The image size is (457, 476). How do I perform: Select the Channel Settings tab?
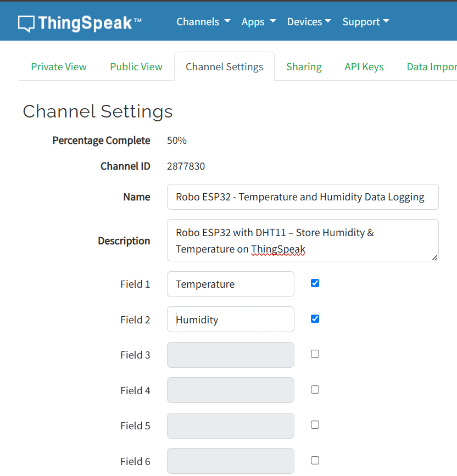coord(224,66)
